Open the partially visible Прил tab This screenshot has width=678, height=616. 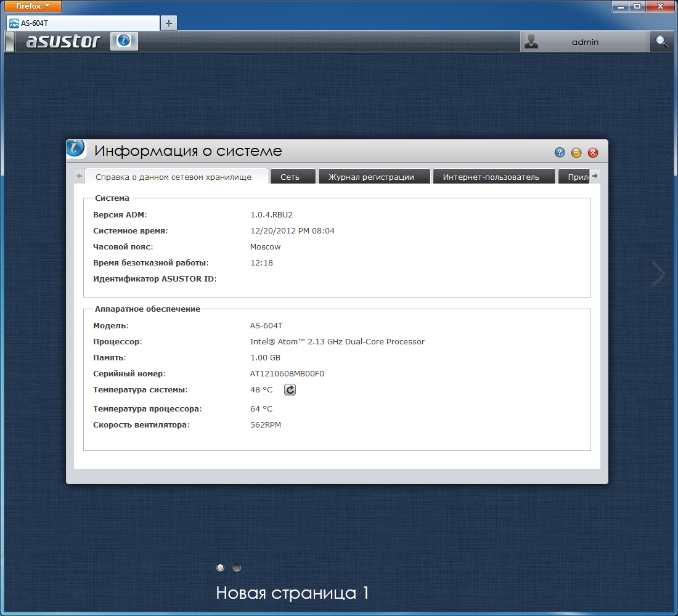[574, 177]
